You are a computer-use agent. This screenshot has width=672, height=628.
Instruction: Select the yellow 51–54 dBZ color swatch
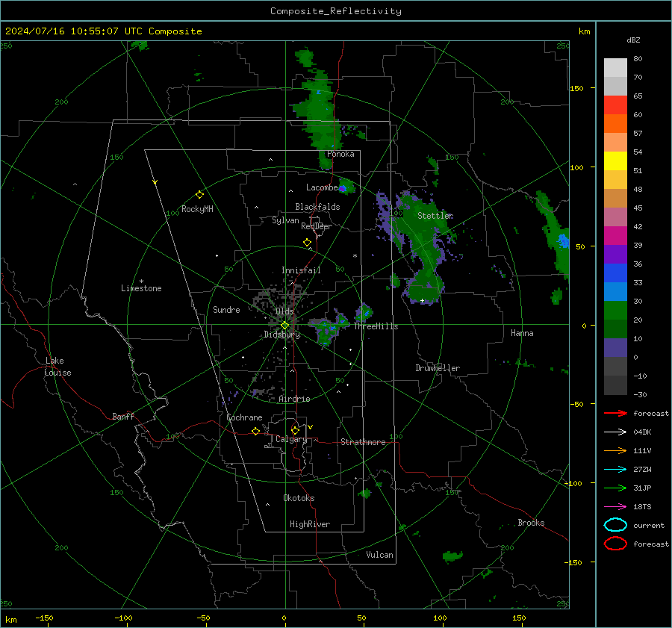coord(615,161)
